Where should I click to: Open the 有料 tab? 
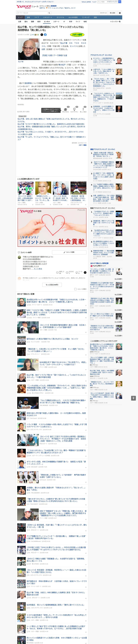tap(95, 17)
